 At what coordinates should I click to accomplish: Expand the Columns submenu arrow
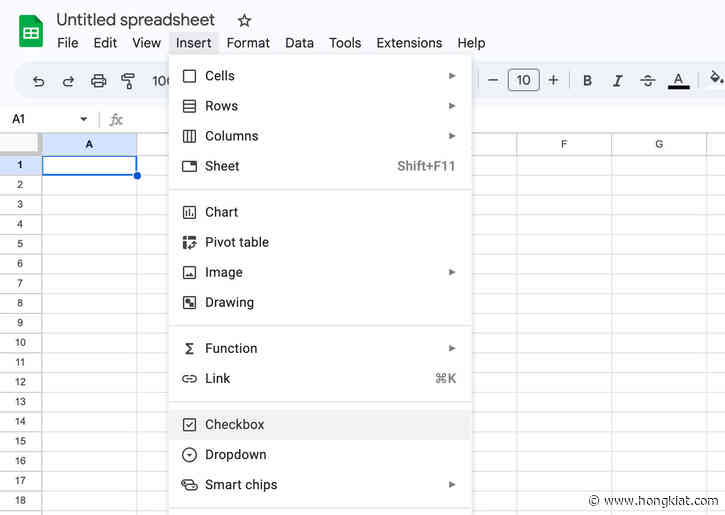[452, 136]
